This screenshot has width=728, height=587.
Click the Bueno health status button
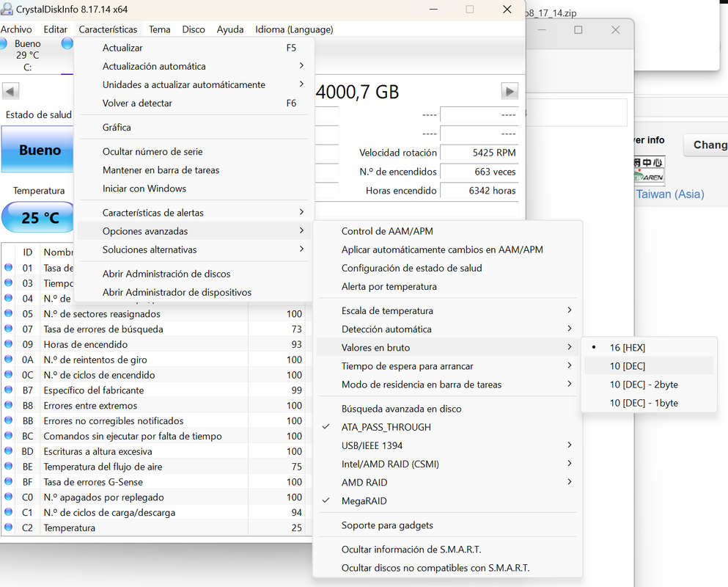[x=37, y=150]
